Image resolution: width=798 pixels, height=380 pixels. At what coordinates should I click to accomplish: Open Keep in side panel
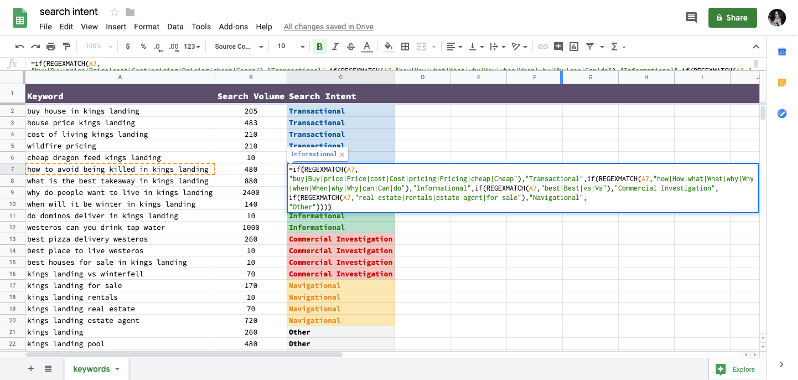click(782, 82)
